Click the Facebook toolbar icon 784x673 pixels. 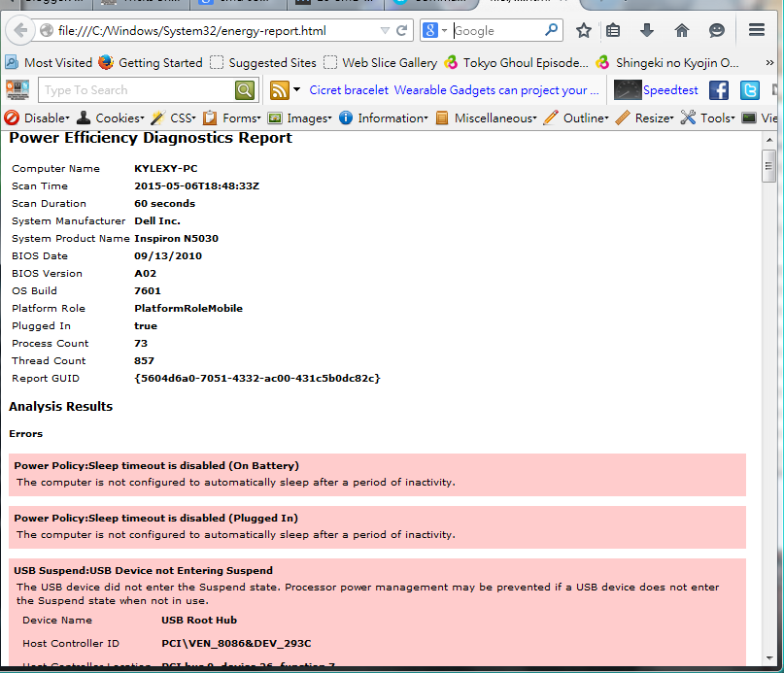719,90
